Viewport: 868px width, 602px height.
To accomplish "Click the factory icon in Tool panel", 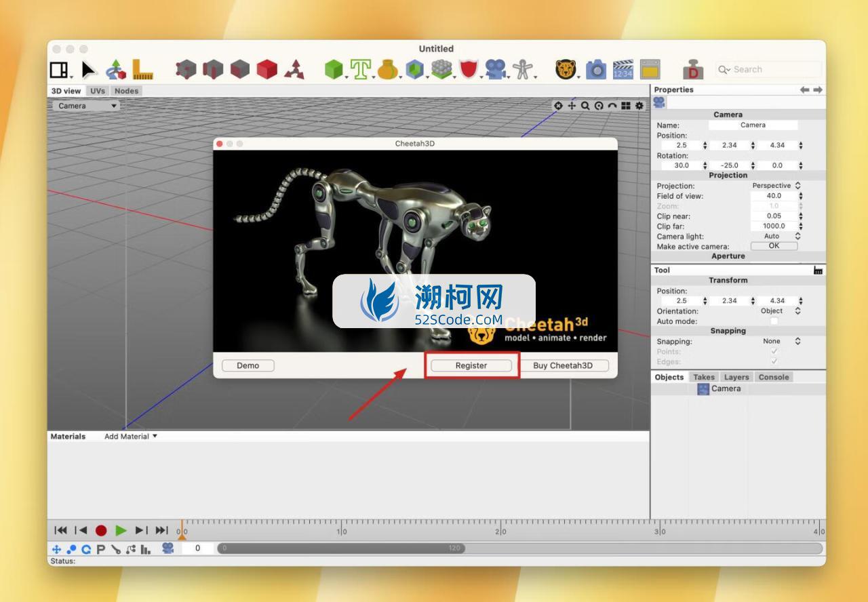I will [818, 270].
